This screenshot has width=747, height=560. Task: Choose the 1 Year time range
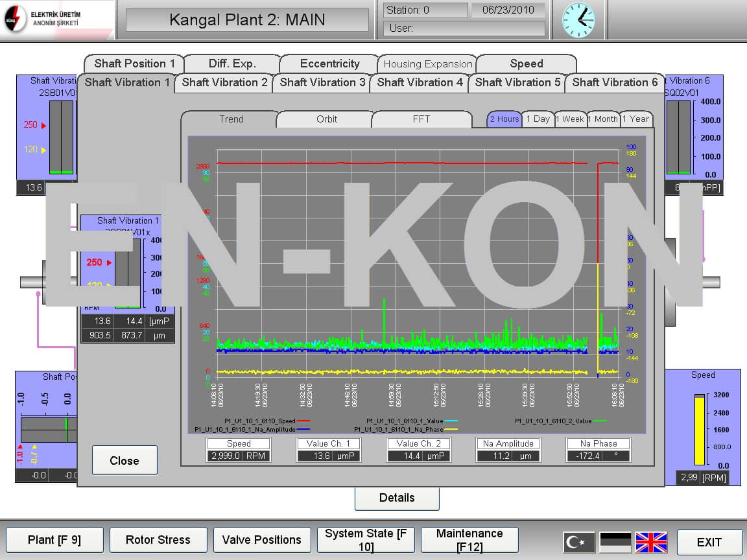635,119
